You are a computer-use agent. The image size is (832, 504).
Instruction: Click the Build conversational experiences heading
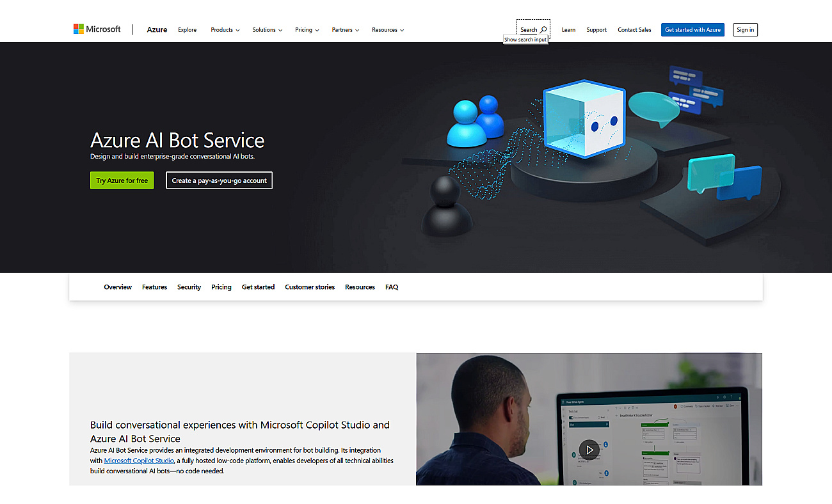click(x=240, y=432)
